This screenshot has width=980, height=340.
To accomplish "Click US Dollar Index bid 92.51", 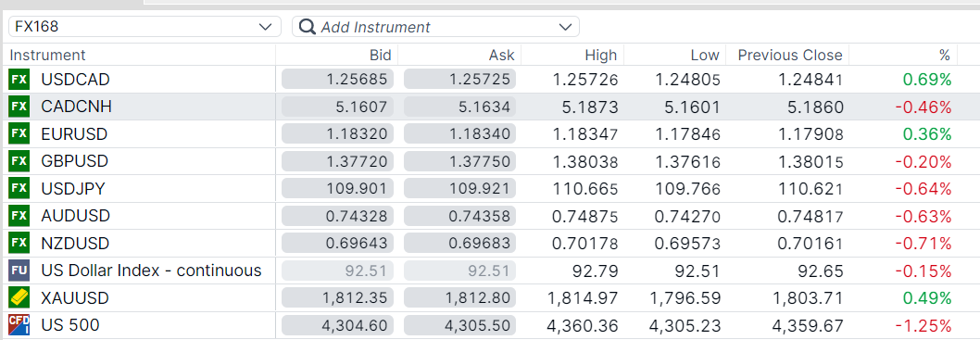I will click(337, 271).
